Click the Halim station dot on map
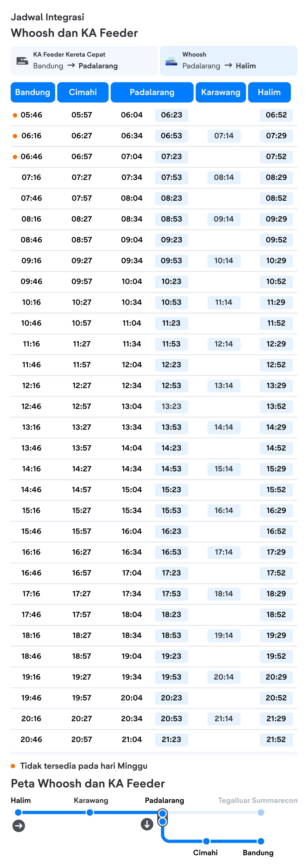Image resolution: width=308 pixels, height=868 pixels. tap(19, 812)
